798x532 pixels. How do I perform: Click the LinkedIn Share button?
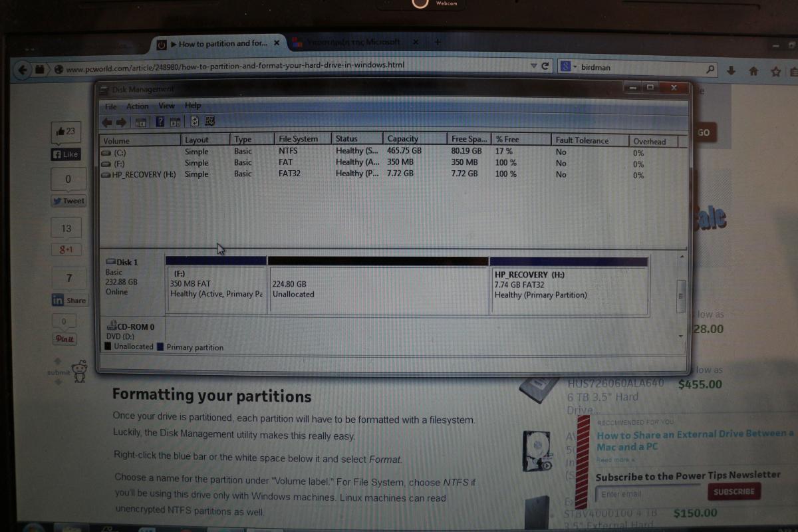click(69, 301)
